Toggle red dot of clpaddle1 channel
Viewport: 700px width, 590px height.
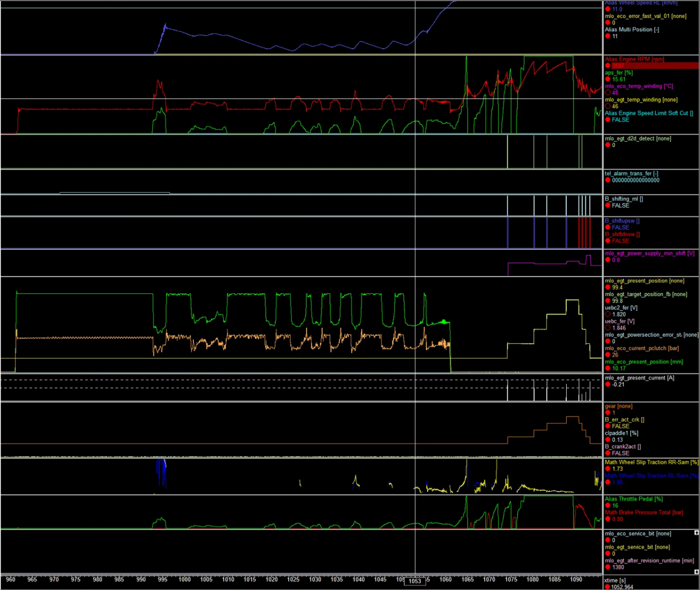click(607, 439)
